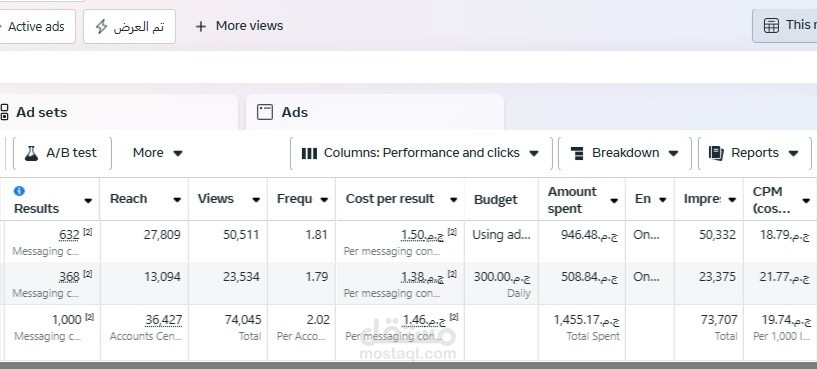Click the Ads tab window icon
Viewport: 817px width, 369px height.
point(265,112)
